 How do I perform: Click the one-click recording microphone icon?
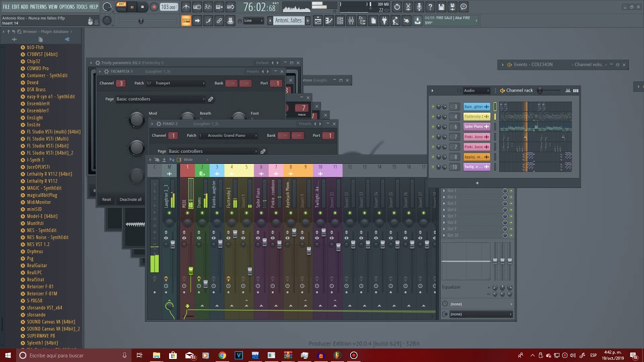click(419, 7)
